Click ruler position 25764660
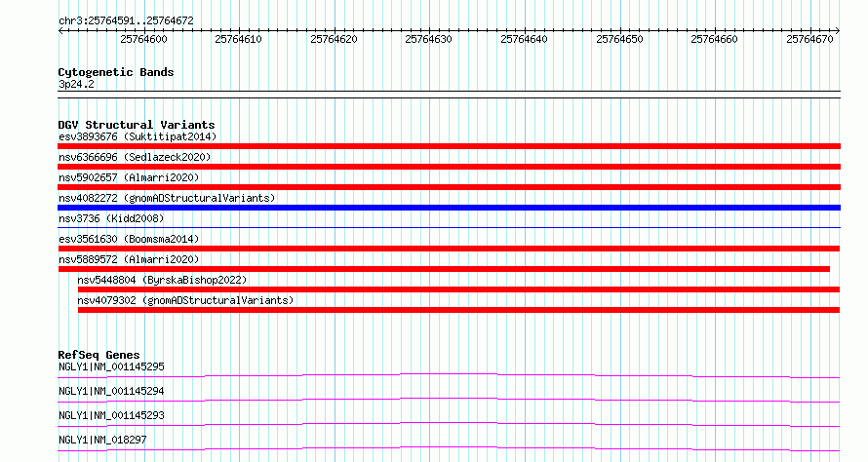This screenshot has width=868, height=462. pyautogui.click(x=714, y=39)
